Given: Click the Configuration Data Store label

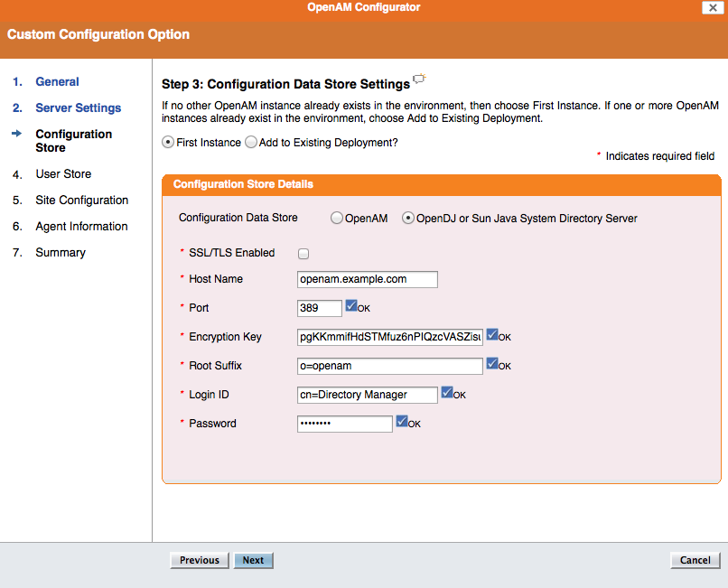Looking at the screenshot, I should pyautogui.click(x=238, y=218).
